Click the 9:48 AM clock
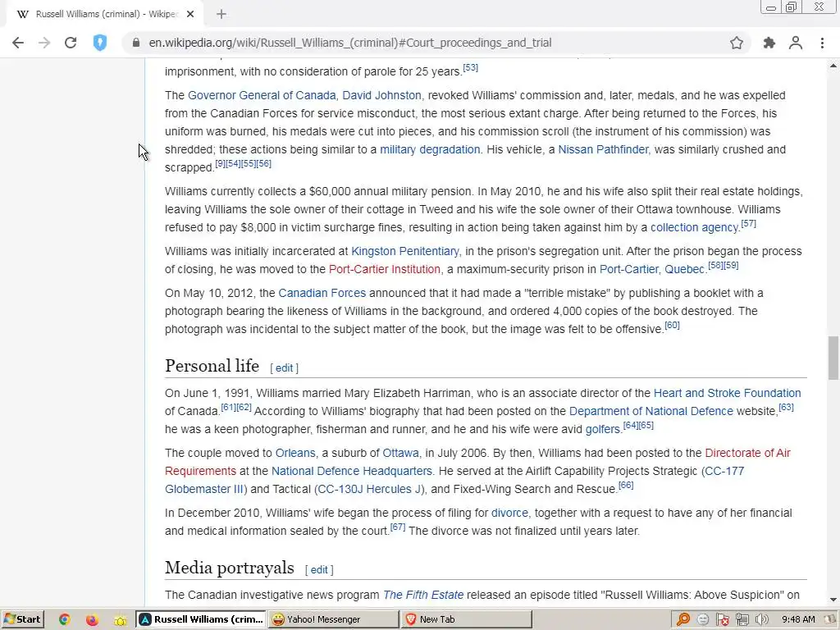 pyautogui.click(x=798, y=619)
